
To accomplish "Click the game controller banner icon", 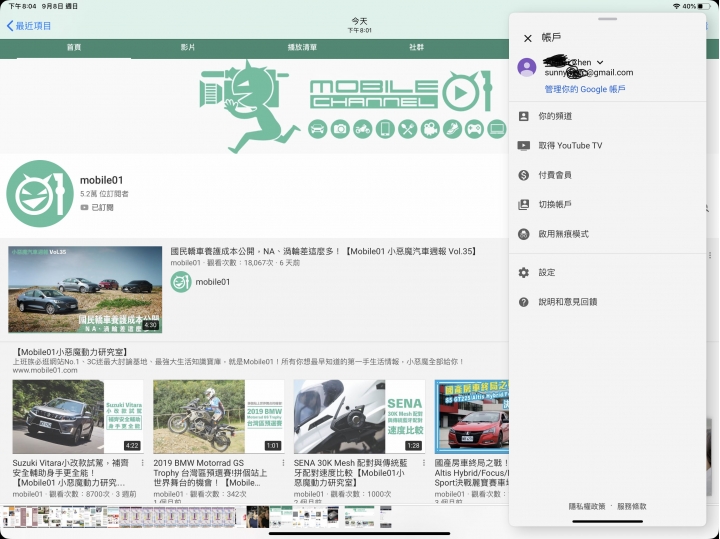I will coord(474,129).
